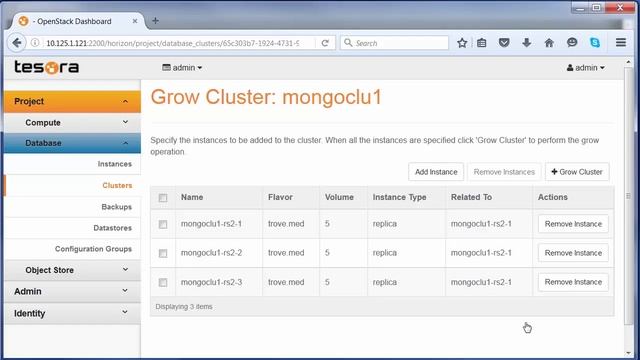Open Backups in Database menu
The width and height of the screenshot is (640, 360).
(116, 207)
